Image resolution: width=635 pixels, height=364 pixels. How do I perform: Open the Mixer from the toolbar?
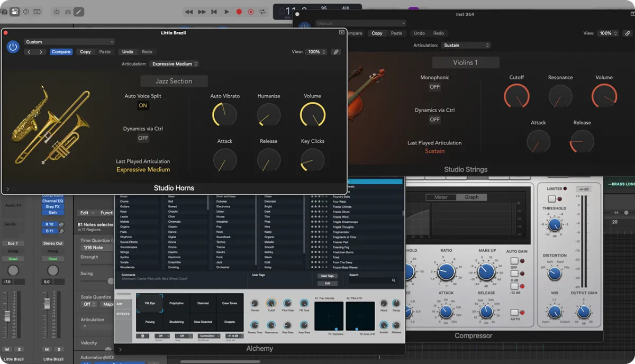click(x=68, y=12)
